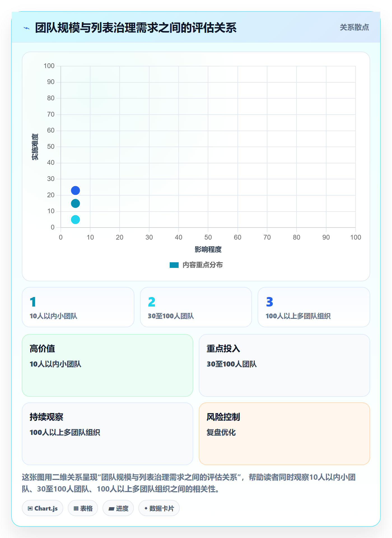Click the 关系散点 label in header
This screenshot has width=392, height=538.
coord(354,27)
